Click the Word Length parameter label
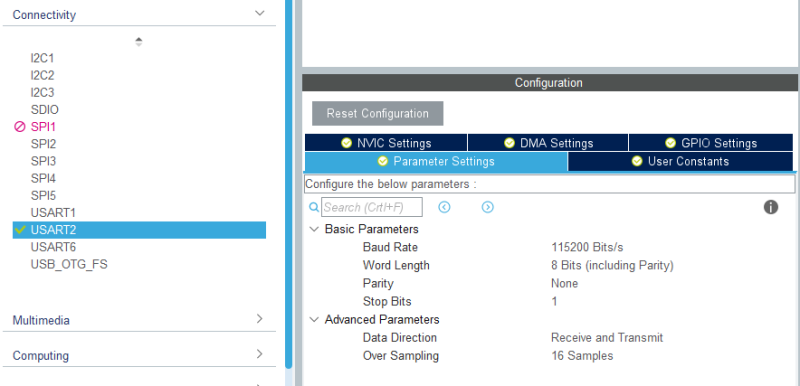800x386 pixels. pos(396,265)
